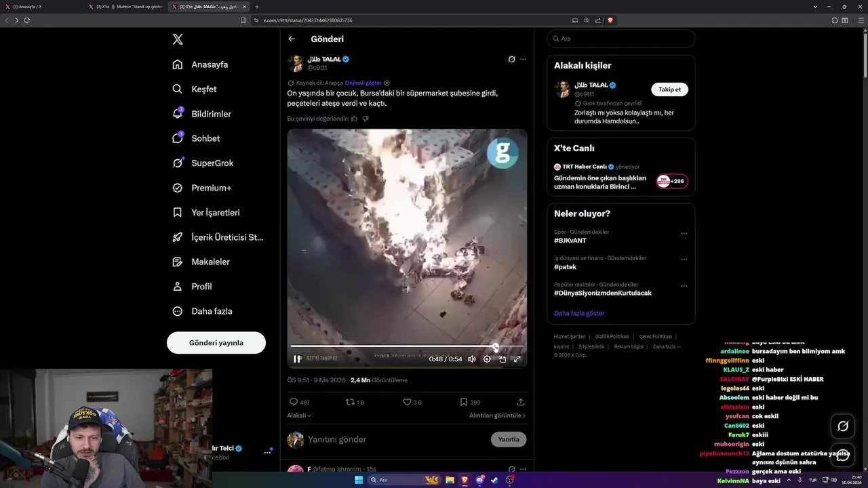Toggle video picture-in-picture mode
Image resolution: width=868 pixels, height=488 pixels.
502,359
